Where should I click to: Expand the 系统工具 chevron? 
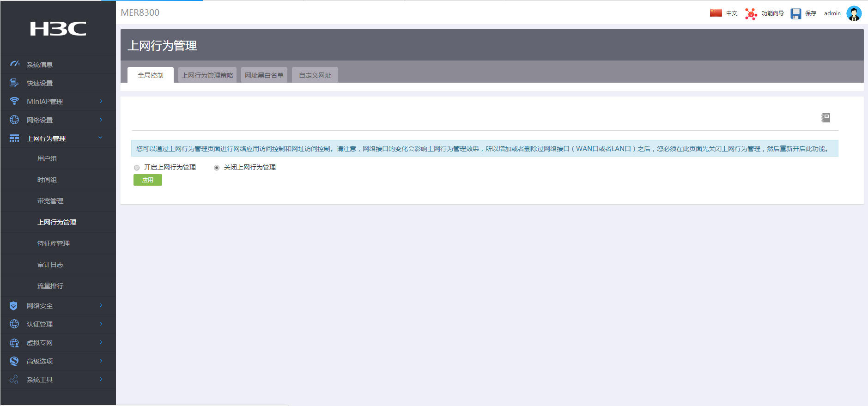[101, 379]
